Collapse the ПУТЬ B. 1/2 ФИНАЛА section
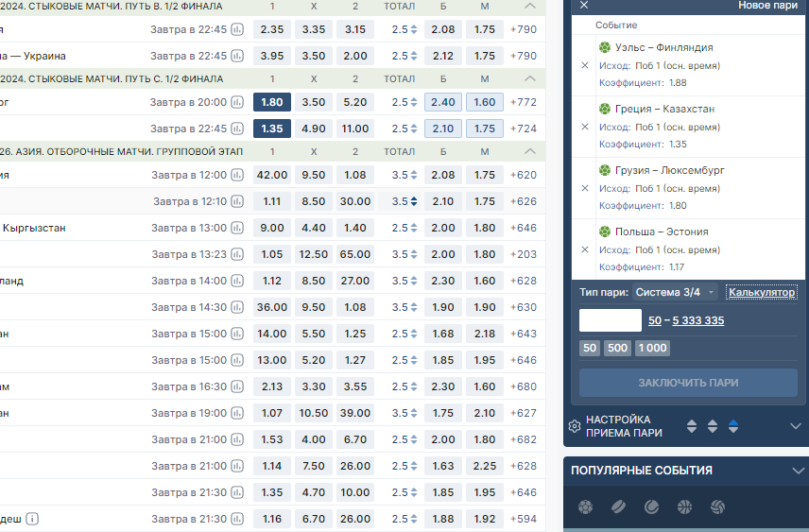Screen dimensions: 809x532 (530, 7)
